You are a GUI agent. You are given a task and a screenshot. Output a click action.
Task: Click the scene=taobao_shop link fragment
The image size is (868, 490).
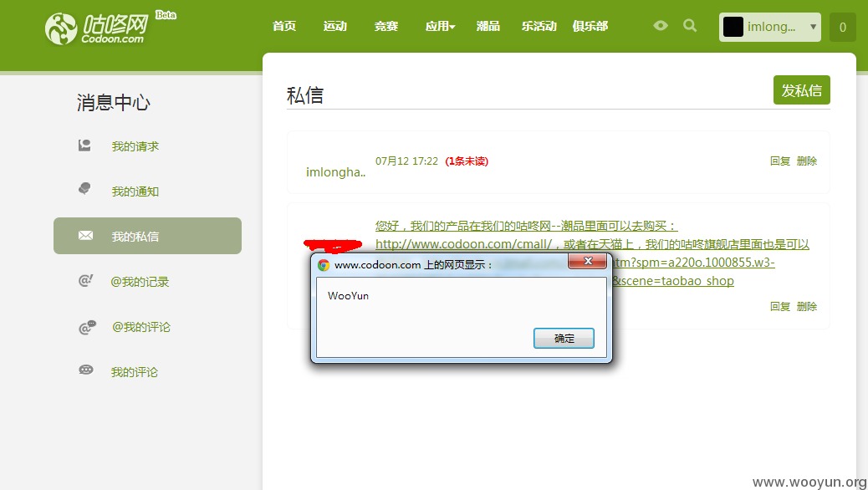pyautogui.click(x=677, y=281)
